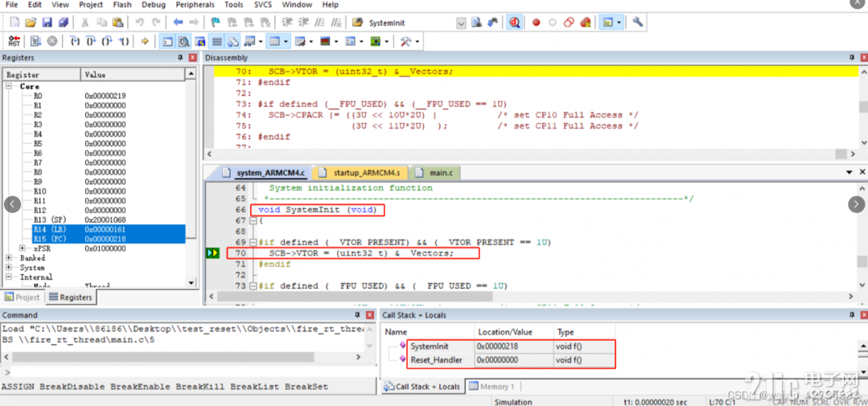Click the Stop execution icon
Viewport: 868px width, 406px height.
coord(52,41)
